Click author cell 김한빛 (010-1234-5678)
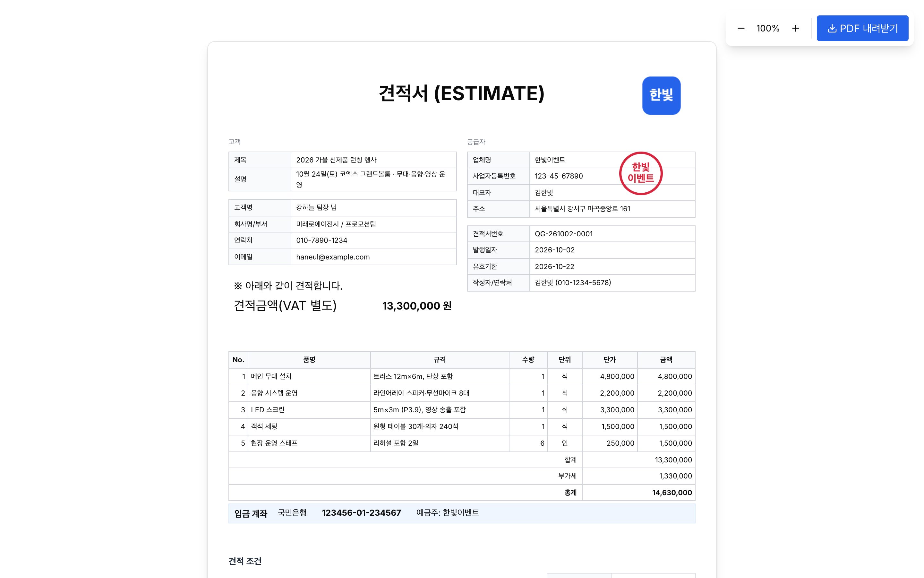This screenshot has width=924, height=578. [x=612, y=283]
